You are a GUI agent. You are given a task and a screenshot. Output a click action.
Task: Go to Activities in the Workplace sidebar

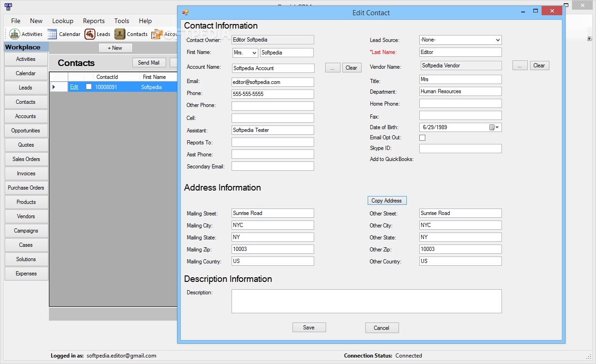coord(26,59)
